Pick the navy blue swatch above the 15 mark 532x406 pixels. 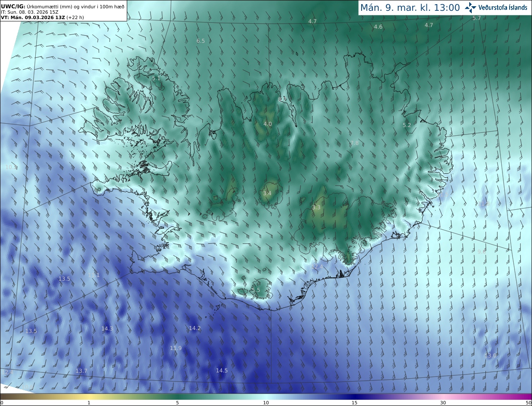point(355,396)
